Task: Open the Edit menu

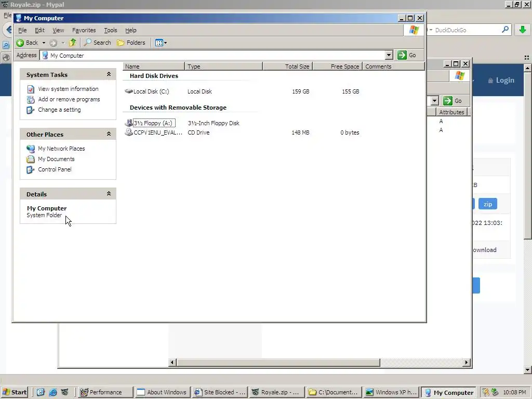Action: coord(39,30)
